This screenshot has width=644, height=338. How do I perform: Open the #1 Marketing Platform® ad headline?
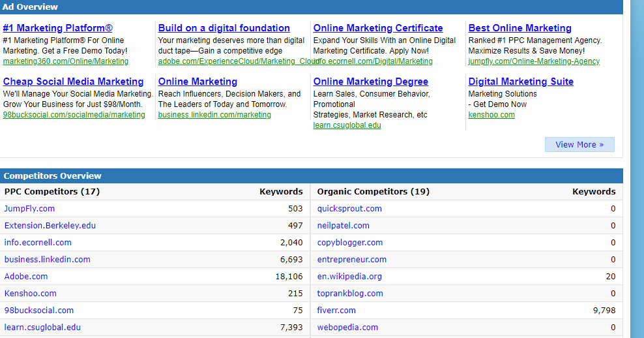point(58,28)
